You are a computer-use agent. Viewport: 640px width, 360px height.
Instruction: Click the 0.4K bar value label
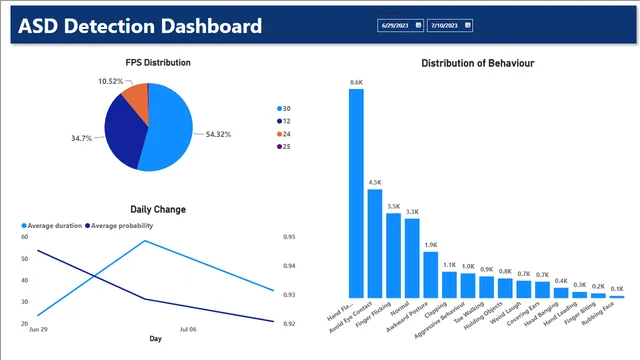pyautogui.click(x=561, y=281)
